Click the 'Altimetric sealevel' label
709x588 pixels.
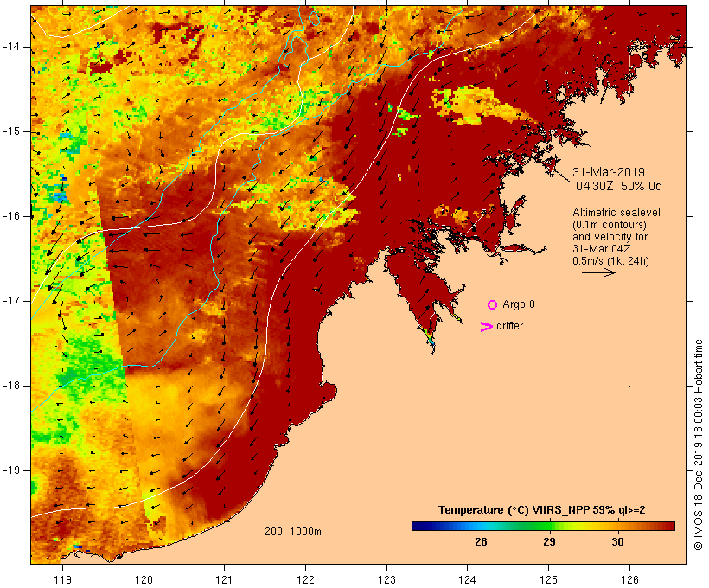tap(616, 213)
